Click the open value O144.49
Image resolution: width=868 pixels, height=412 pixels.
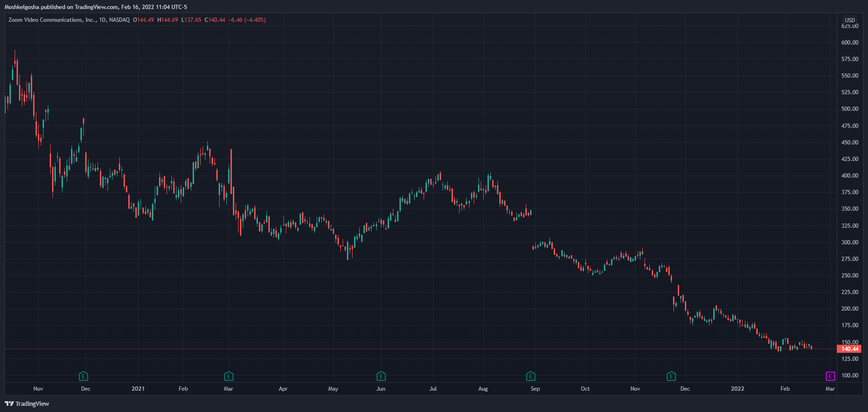coord(143,20)
